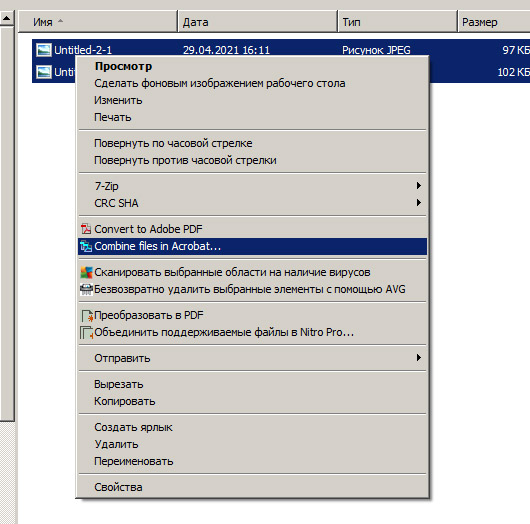Open the 'Отправить' menu entry
Viewport: 530px width, 524px height.
point(252,358)
